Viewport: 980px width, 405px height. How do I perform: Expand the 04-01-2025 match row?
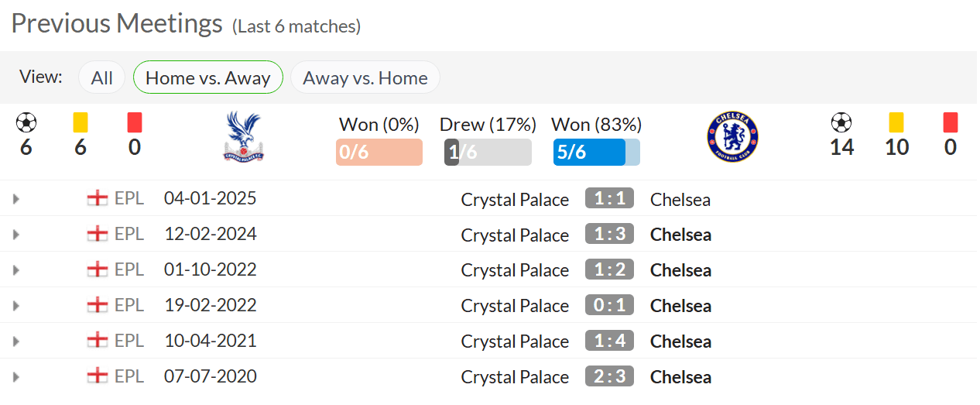[x=16, y=199]
